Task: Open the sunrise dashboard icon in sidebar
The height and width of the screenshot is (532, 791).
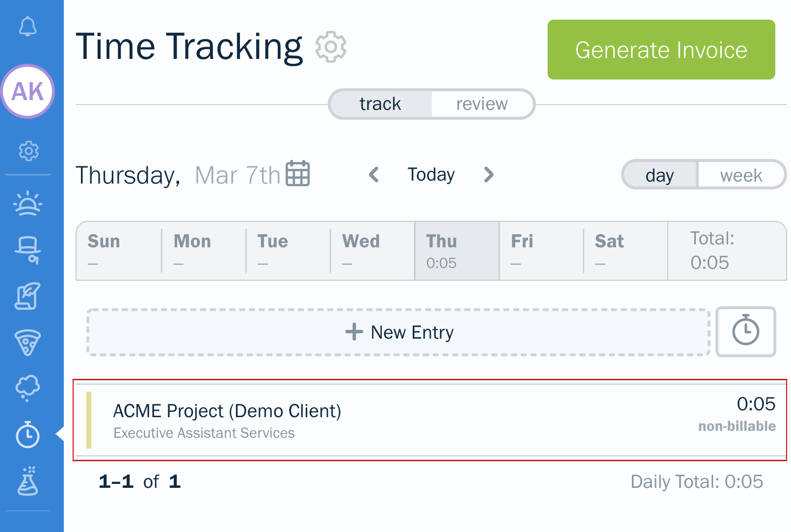Action: click(28, 204)
